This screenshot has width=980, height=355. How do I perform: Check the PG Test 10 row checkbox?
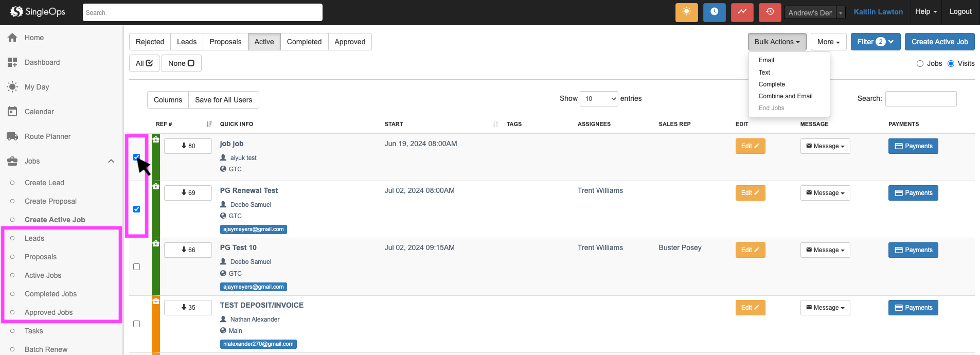136,267
